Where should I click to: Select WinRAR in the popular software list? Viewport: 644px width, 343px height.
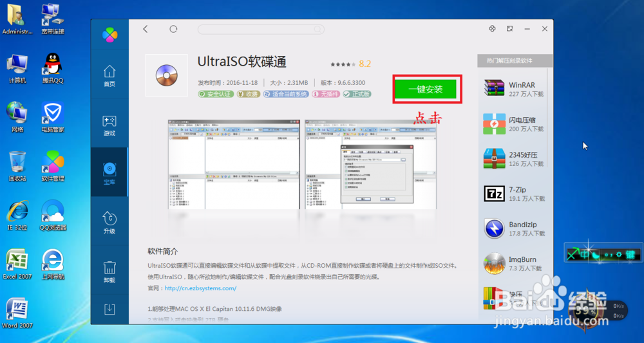click(x=513, y=89)
